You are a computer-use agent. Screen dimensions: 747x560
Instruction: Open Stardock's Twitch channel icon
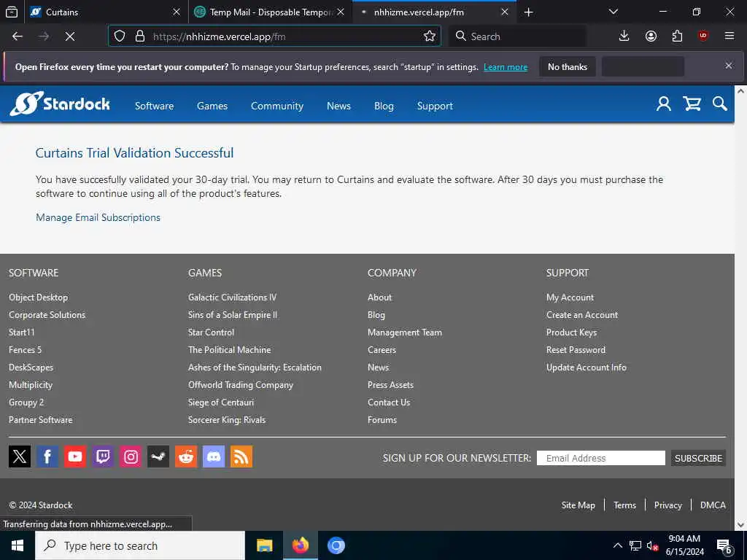pyautogui.click(x=102, y=456)
